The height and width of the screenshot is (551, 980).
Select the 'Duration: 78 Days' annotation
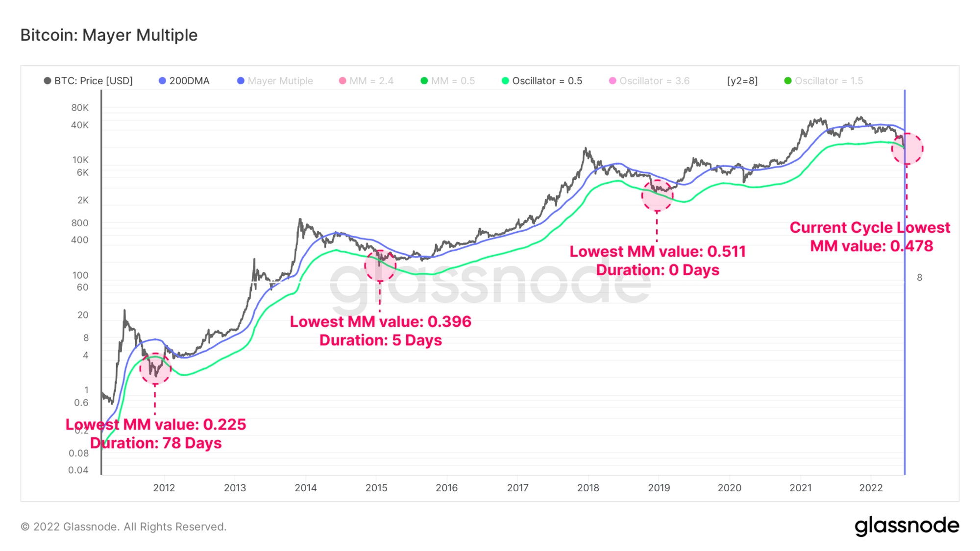coord(156,443)
